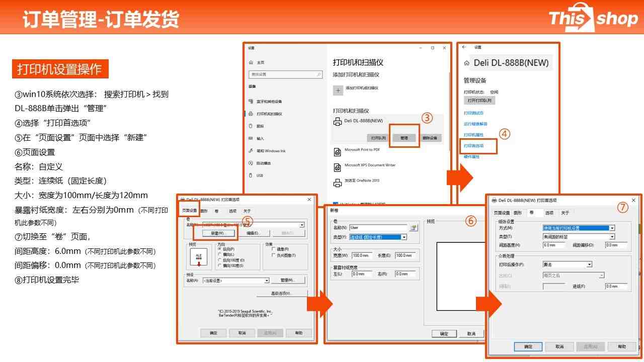Click the mouse icon in Settings sidebar
This screenshot has width=644, height=362.
pyautogui.click(x=251, y=126)
